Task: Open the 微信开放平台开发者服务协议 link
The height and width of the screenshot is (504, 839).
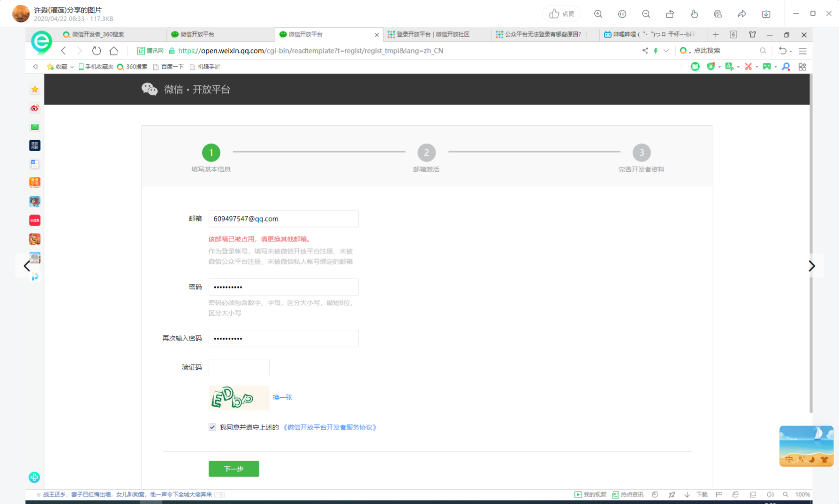Action: [x=330, y=427]
